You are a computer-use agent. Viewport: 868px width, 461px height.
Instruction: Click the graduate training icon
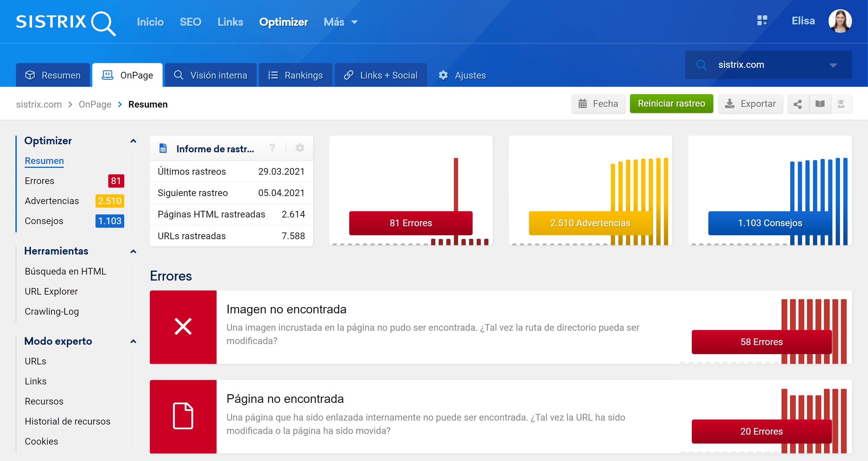[841, 104]
